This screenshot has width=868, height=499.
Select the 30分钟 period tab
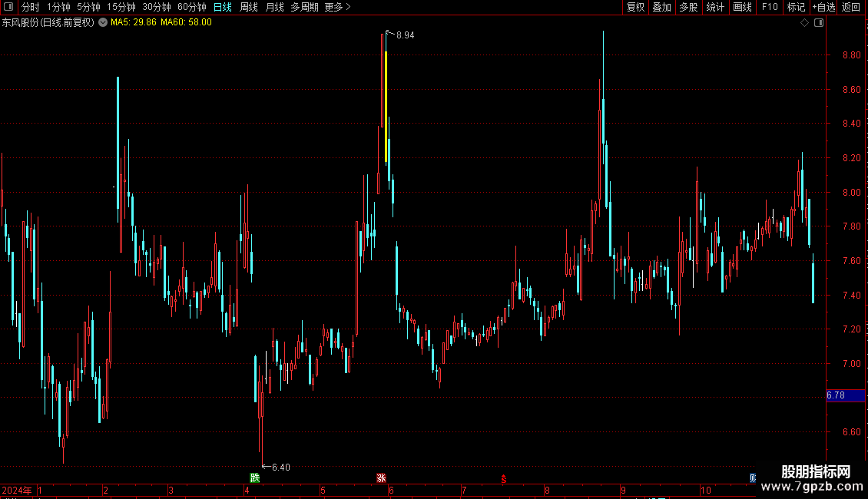pyautogui.click(x=157, y=7)
